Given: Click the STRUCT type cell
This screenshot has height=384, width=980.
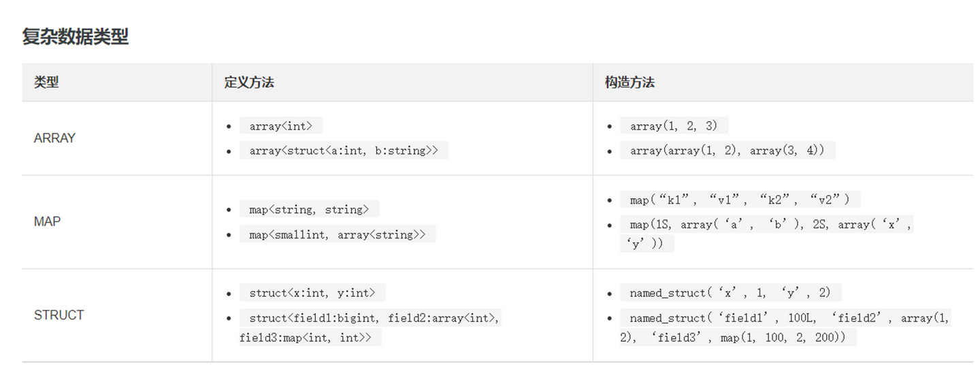Looking at the screenshot, I should [x=59, y=315].
